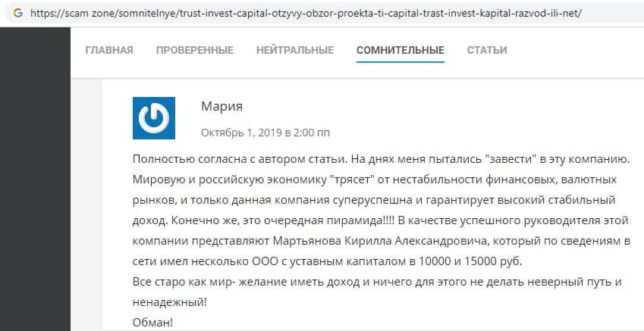
Task: Switch to the ПРОВЕРЕННЫЕ tab
Action: (195, 50)
